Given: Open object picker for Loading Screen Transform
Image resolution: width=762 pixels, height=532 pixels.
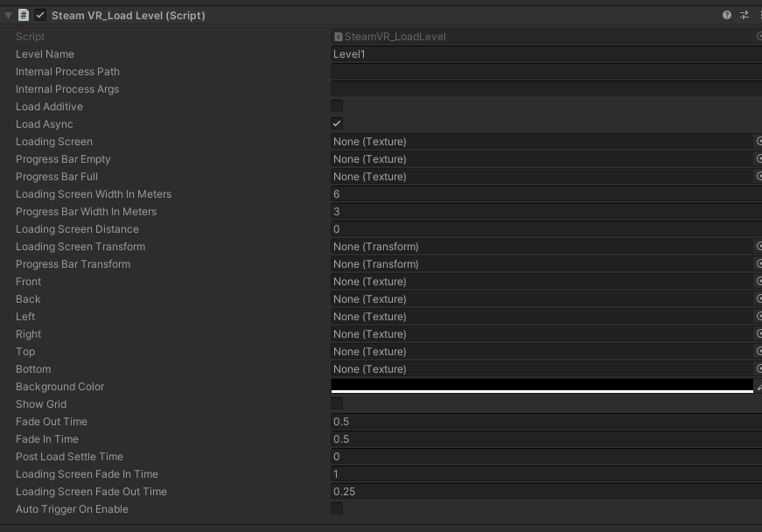Looking at the screenshot, I should 758,246.
